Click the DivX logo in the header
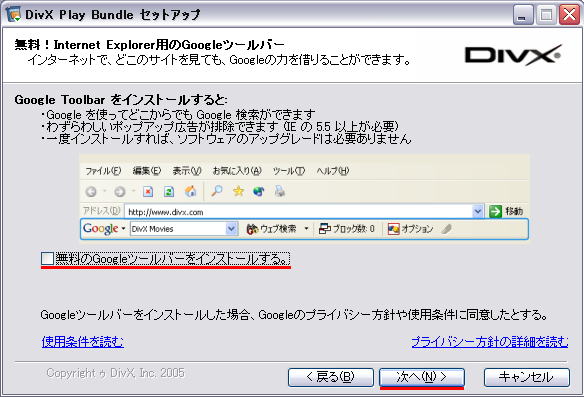The height and width of the screenshot is (397, 584). [513, 55]
